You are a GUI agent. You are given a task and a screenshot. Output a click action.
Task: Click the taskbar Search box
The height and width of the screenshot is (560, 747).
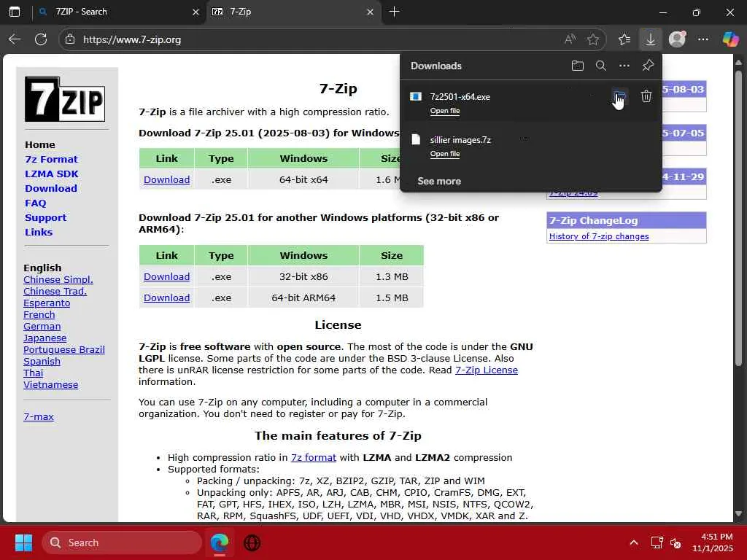pyautogui.click(x=122, y=542)
